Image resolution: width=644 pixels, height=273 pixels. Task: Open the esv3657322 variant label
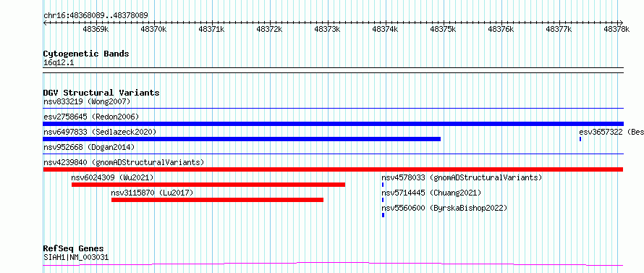point(611,132)
